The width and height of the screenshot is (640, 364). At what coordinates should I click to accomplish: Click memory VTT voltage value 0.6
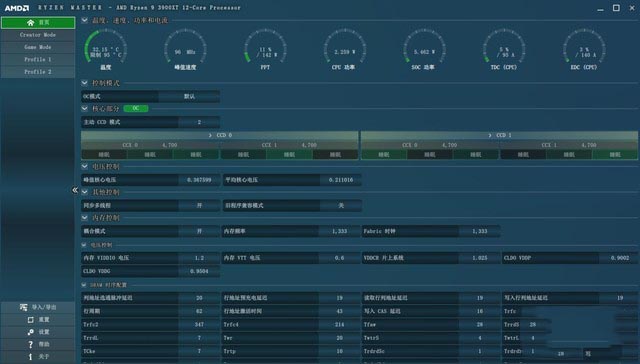[339, 258]
